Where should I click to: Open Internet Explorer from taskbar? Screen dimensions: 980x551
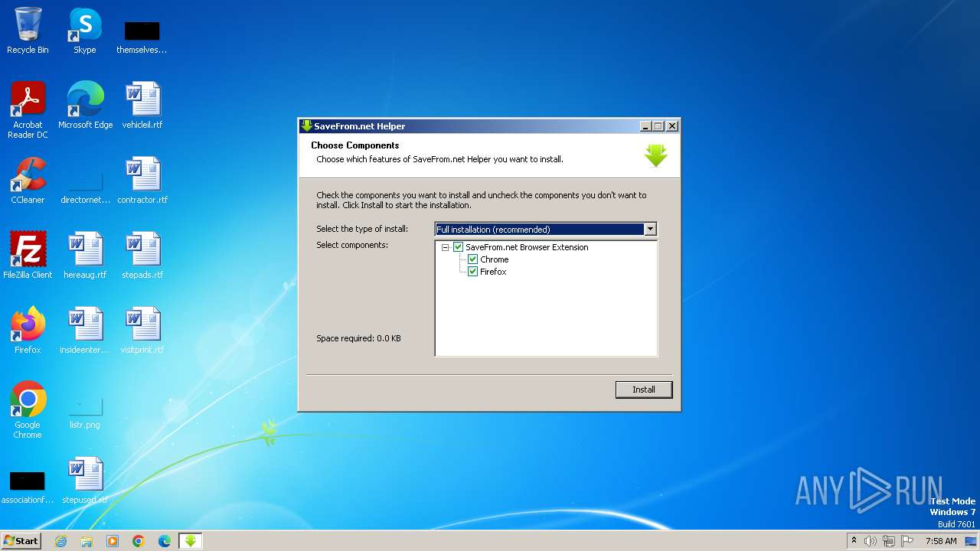pos(60,541)
